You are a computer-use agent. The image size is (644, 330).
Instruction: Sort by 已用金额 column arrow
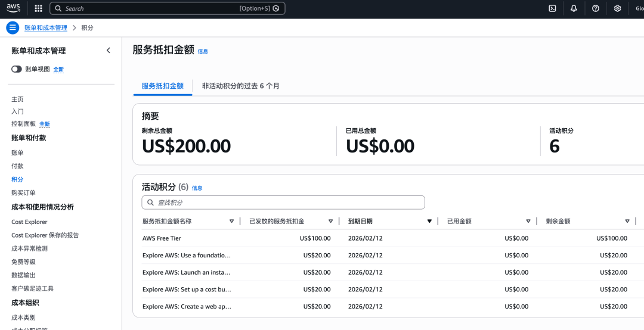(528, 221)
